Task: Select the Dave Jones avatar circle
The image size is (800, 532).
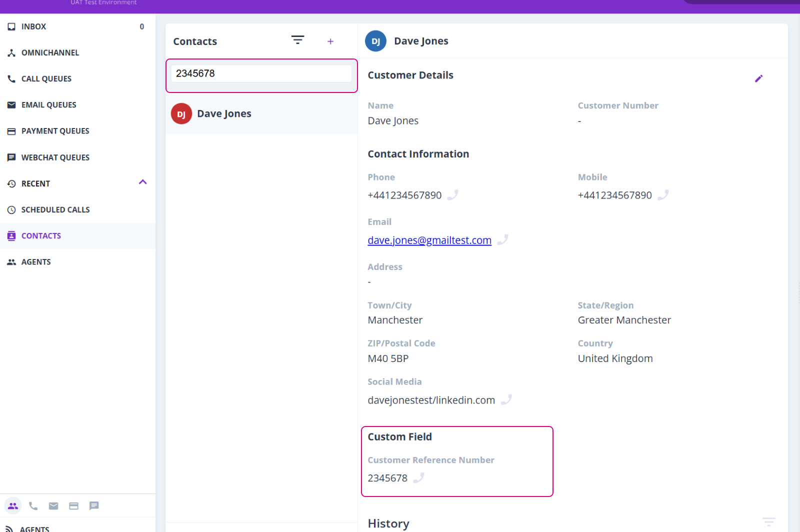Action: coord(181,113)
